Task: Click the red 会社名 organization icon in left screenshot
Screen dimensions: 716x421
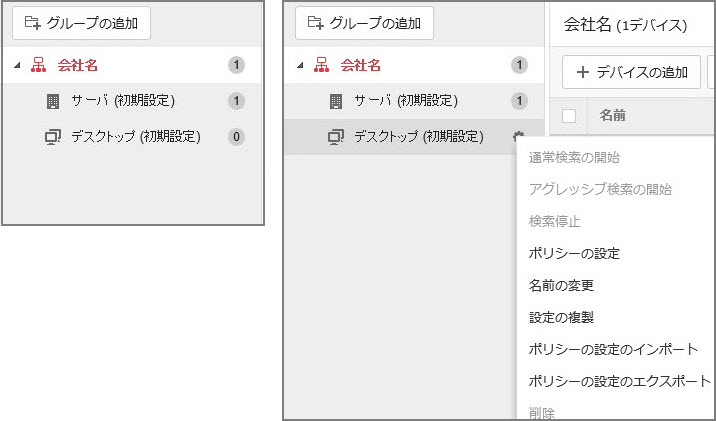Action: 41,66
